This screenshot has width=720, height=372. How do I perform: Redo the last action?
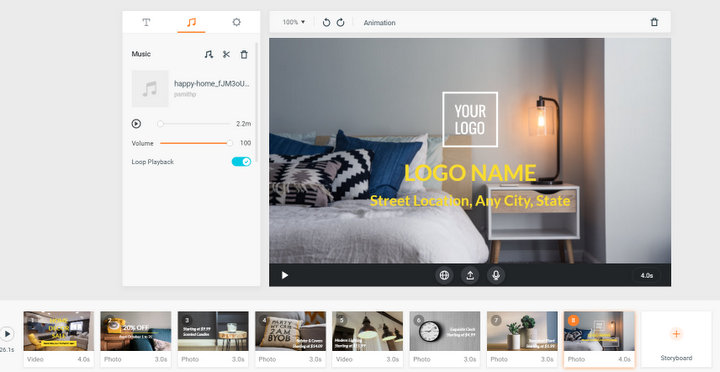340,23
